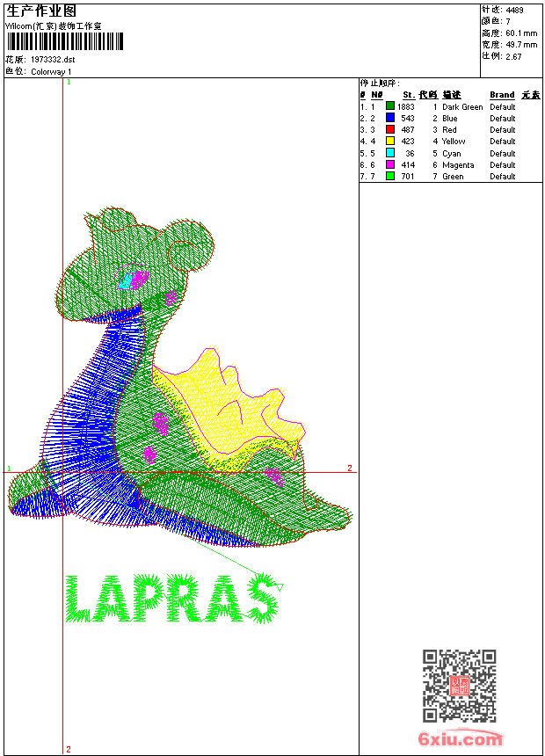Click the bright Green swatch in row 7

(x=390, y=176)
